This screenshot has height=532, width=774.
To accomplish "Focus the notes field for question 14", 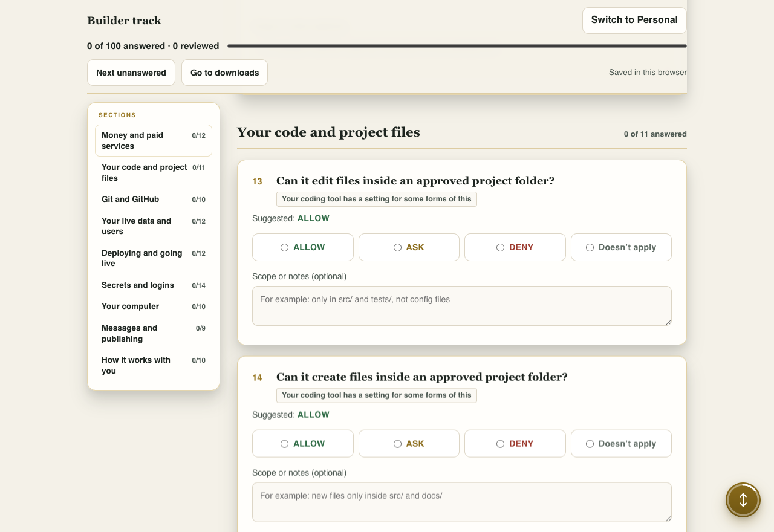I will 462,502.
